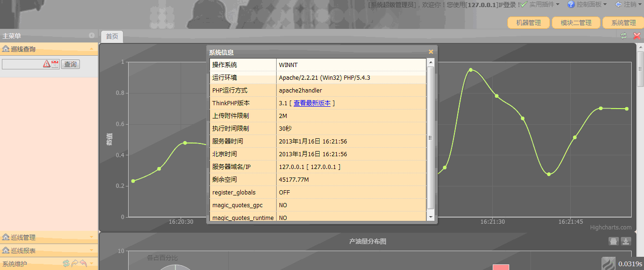644x270 pixels.
Task: Click the 查询 search button
Action: click(70, 64)
